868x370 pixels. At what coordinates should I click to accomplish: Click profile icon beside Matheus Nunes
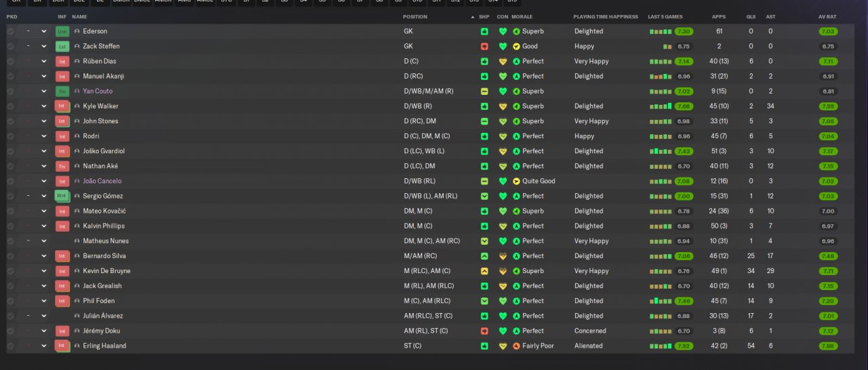pyautogui.click(x=77, y=241)
